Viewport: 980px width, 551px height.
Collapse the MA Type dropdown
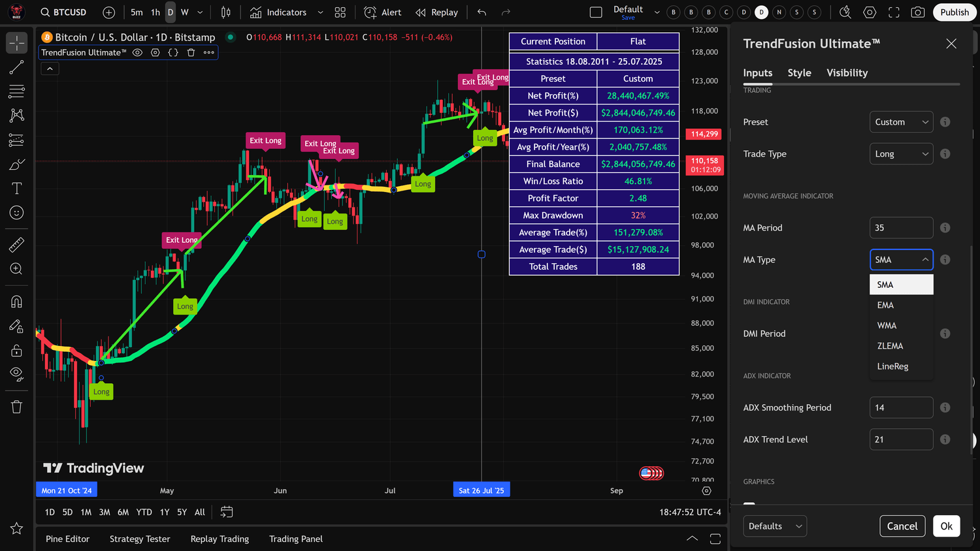[x=902, y=260]
